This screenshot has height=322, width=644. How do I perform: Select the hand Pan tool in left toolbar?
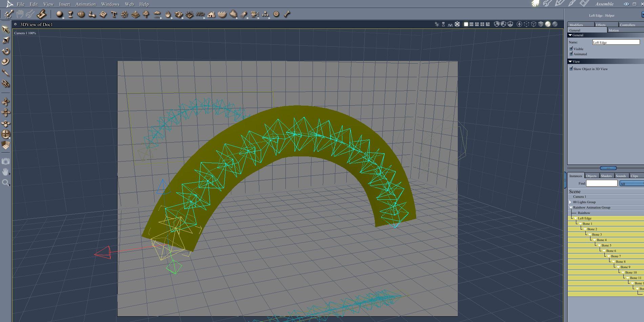5,172
